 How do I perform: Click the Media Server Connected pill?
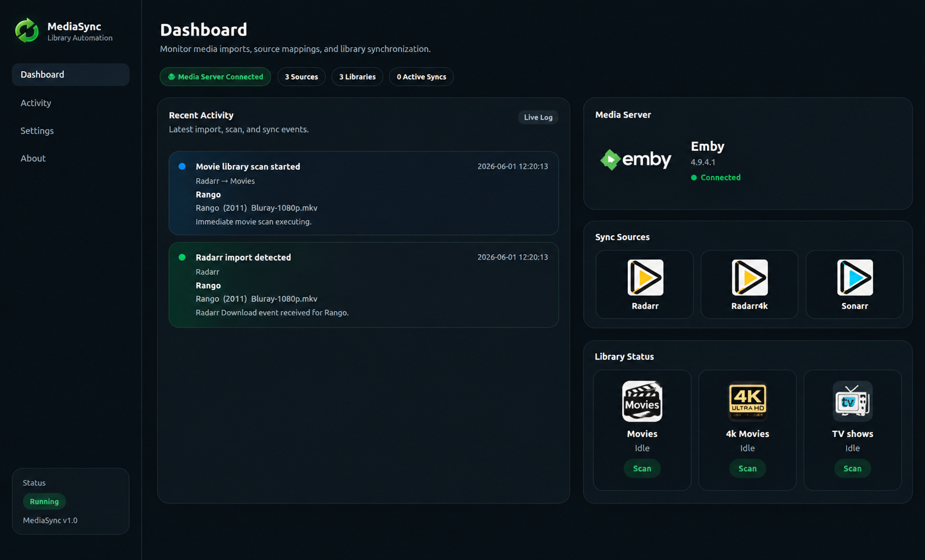(x=215, y=77)
